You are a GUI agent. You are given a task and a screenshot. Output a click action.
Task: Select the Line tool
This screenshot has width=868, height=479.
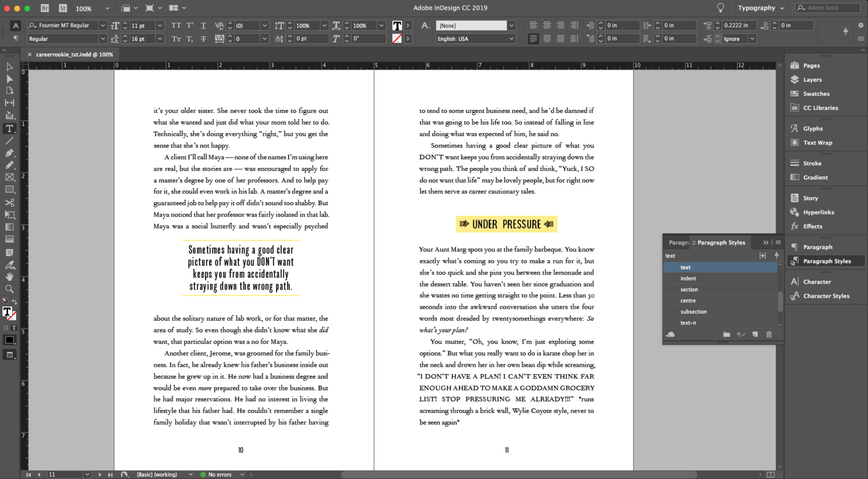coord(9,141)
